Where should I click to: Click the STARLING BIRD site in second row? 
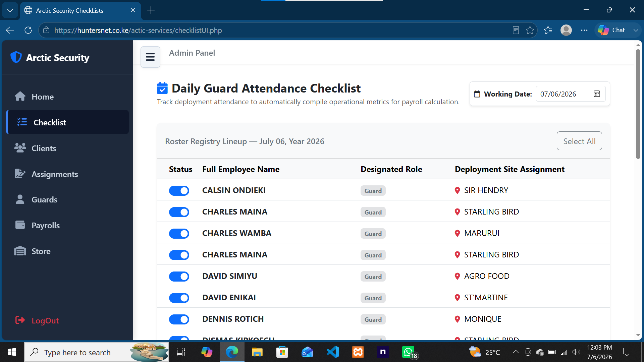(x=491, y=212)
